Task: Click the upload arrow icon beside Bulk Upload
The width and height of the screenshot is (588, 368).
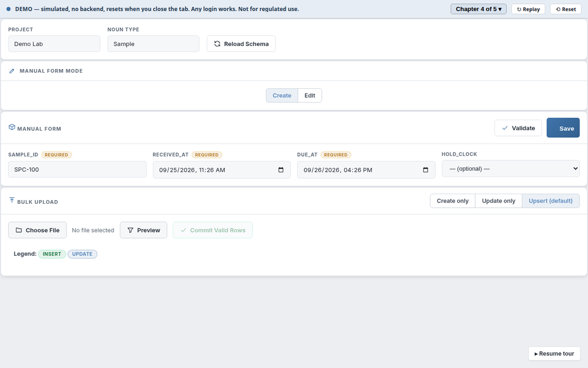Action: 12,201
